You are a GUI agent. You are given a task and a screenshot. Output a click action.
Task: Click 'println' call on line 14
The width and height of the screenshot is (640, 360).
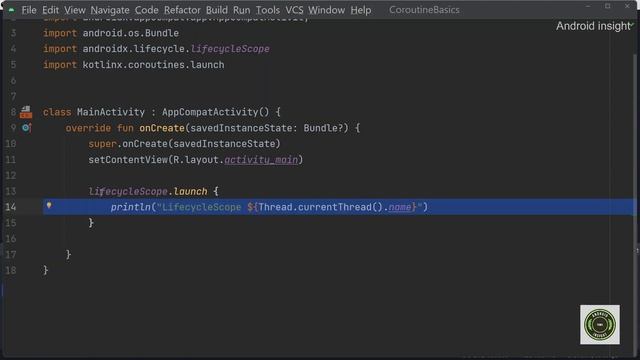coord(131,207)
